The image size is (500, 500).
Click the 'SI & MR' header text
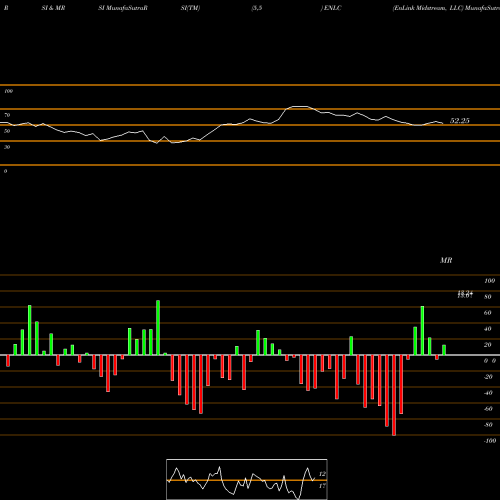pyautogui.click(x=53, y=8)
